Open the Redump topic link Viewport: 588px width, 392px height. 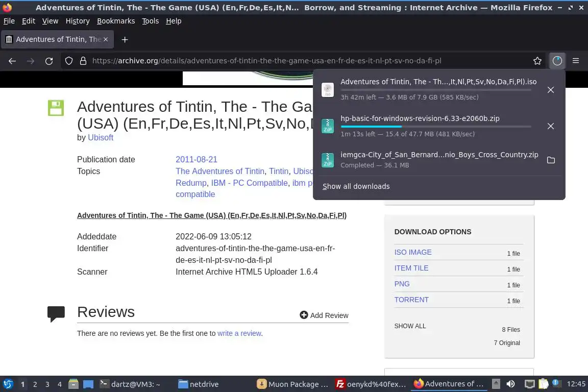pos(191,183)
